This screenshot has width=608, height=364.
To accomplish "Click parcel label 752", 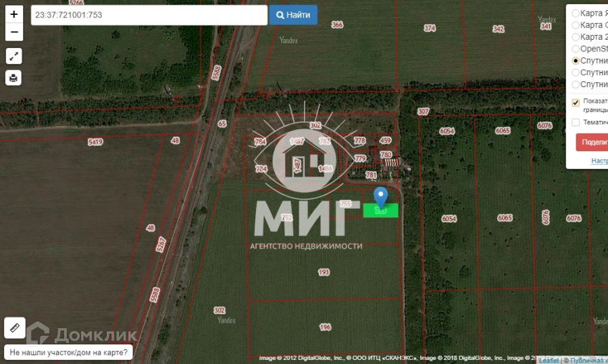I will pos(287,217).
